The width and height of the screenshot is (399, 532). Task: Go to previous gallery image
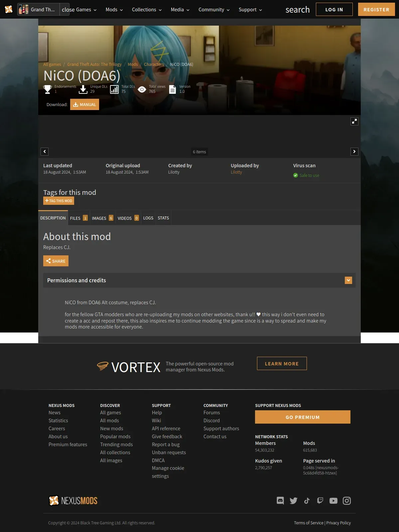(45, 152)
